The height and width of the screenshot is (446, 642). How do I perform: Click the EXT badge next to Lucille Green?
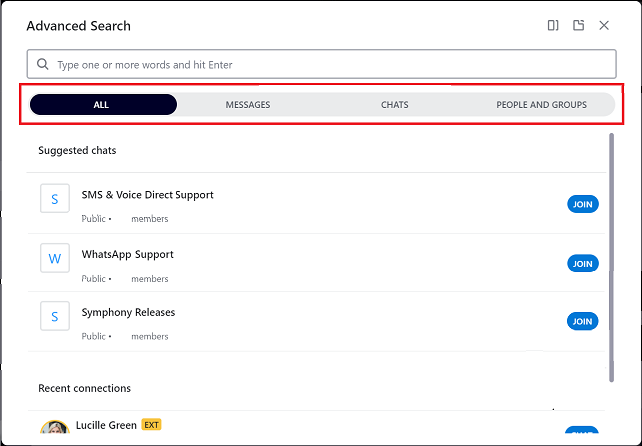click(151, 425)
